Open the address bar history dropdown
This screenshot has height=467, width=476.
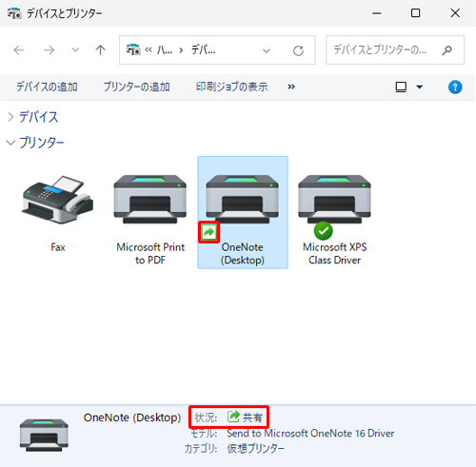(267, 50)
